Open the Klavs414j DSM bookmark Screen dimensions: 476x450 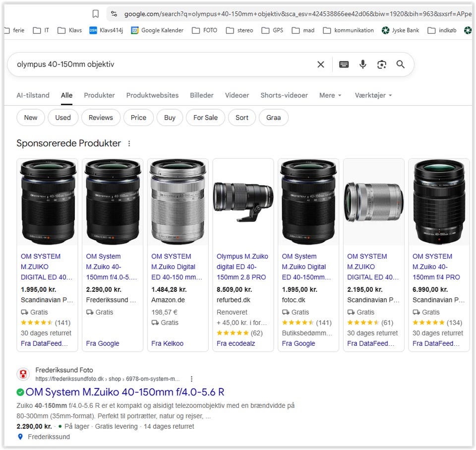tap(106, 30)
